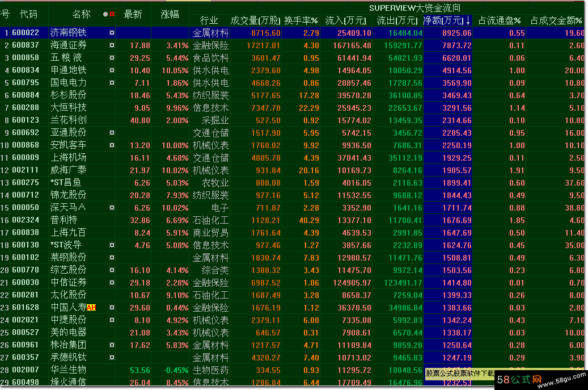Click net amount value 7873.72
The image size is (588, 390).
coord(457,45)
